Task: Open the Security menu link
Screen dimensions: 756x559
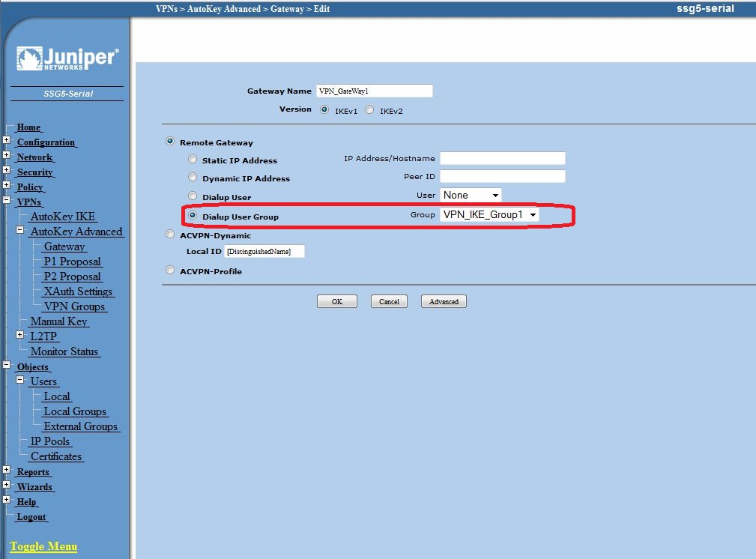Action: tap(34, 172)
